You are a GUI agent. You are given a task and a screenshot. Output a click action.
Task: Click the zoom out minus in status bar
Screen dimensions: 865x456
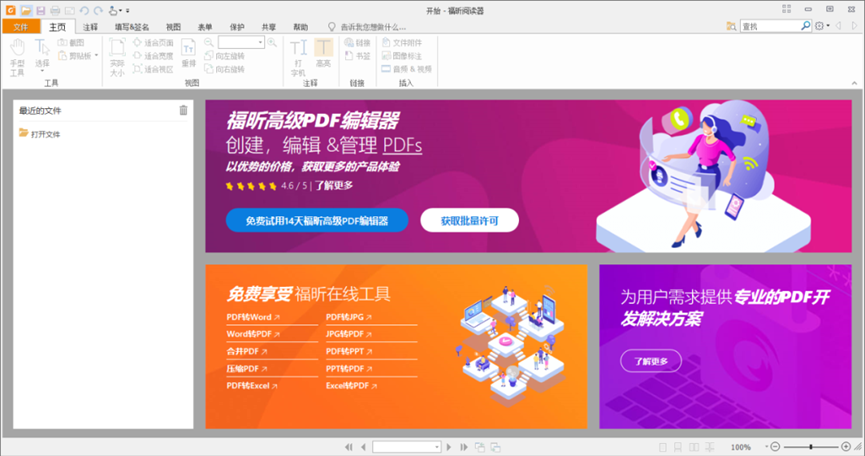point(775,447)
